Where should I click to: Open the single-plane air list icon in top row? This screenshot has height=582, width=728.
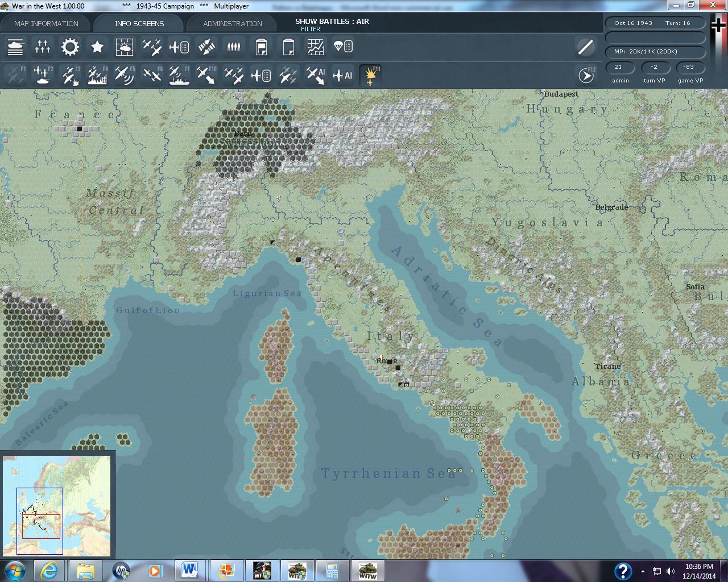point(179,47)
